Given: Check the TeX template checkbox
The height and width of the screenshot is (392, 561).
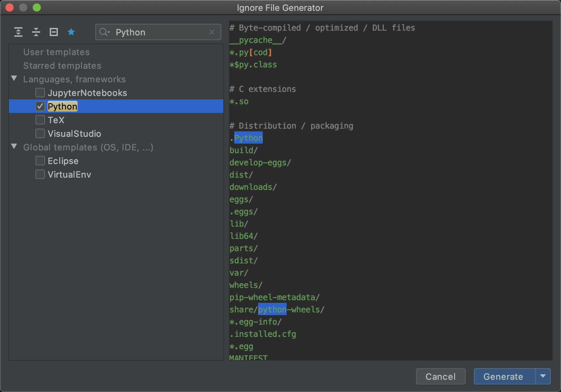Looking at the screenshot, I should (40, 120).
